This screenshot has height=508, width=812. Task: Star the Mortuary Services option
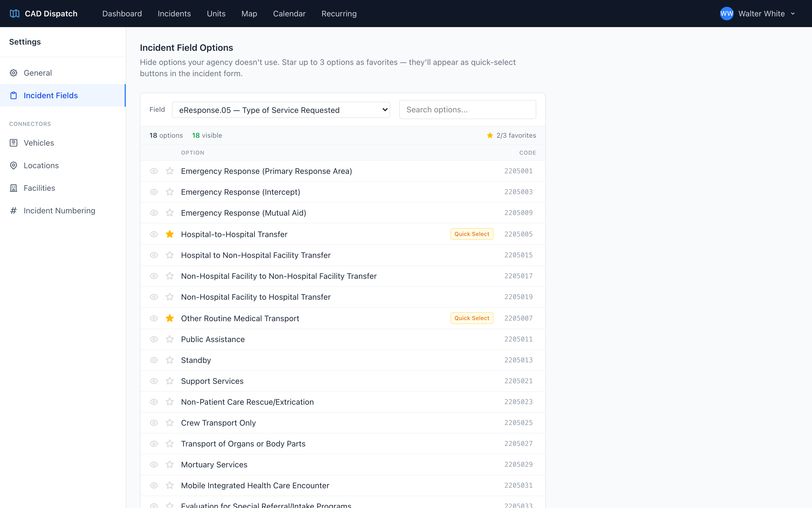[x=170, y=464]
